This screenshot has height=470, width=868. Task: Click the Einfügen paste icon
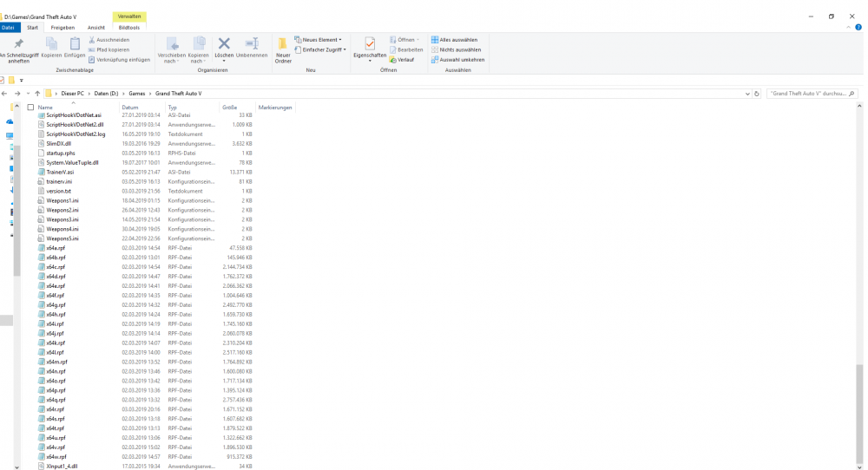pyautogui.click(x=75, y=44)
